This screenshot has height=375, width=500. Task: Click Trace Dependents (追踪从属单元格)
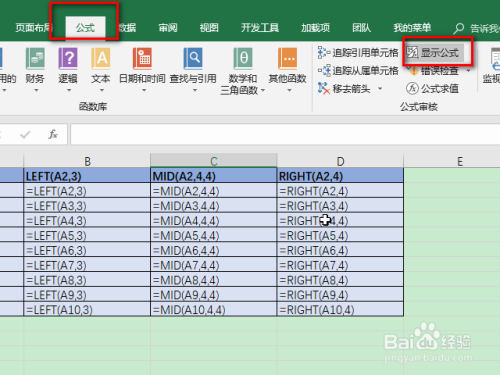click(x=358, y=71)
